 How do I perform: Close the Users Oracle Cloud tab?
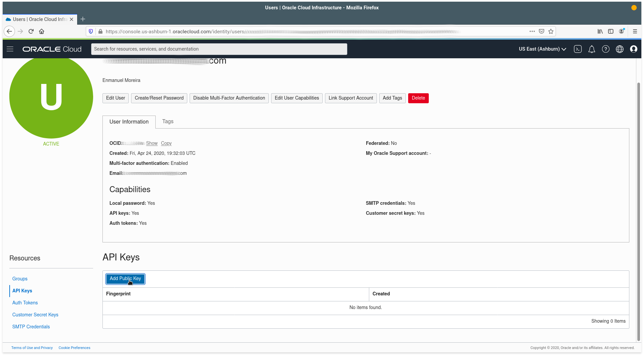click(72, 19)
